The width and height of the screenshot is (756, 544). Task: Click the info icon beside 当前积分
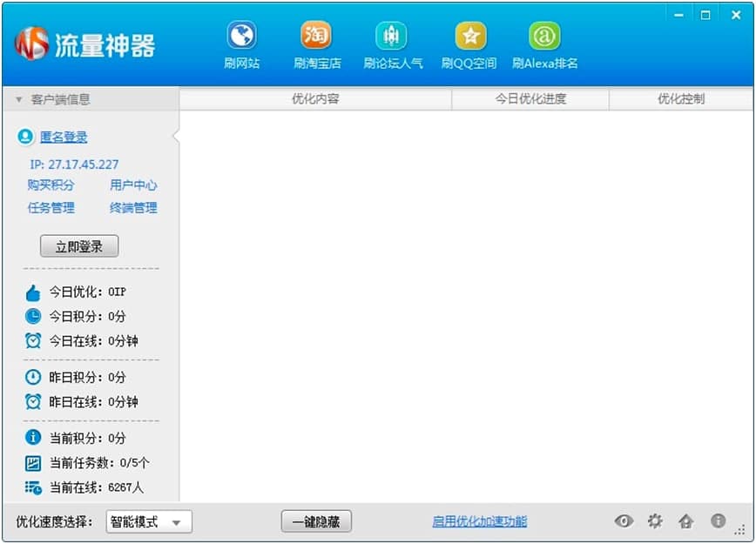pyautogui.click(x=33, y=438)
